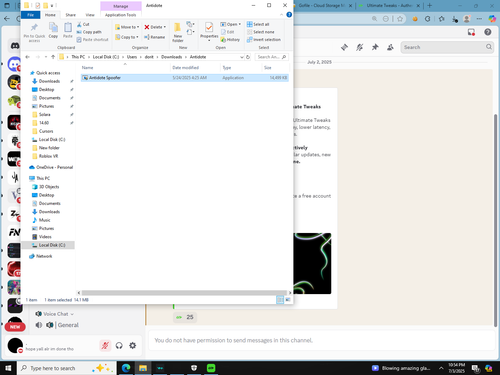Cut the selected file
Image resolution: width=500 pixels, height=375 pixels.
click(83, 24)
